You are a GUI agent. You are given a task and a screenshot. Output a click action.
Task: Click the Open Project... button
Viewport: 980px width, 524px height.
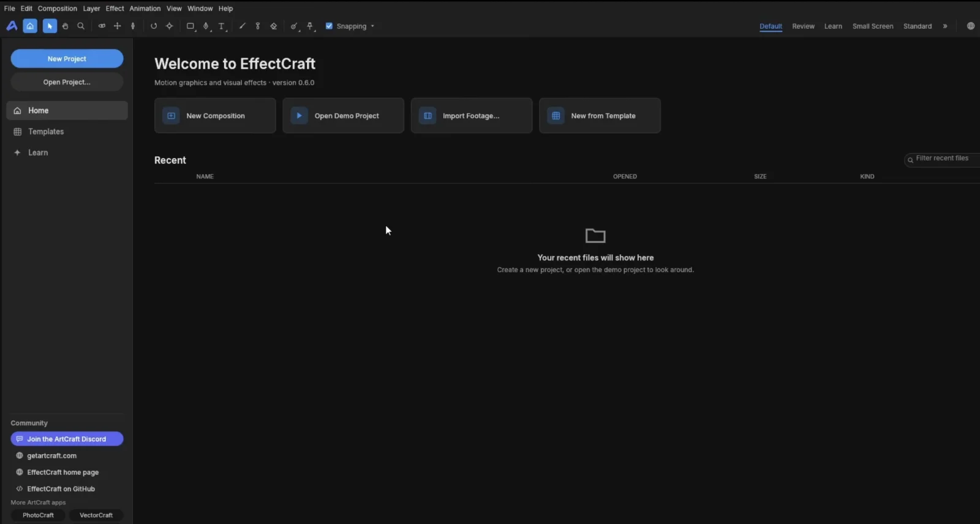[x=67, y=82]
